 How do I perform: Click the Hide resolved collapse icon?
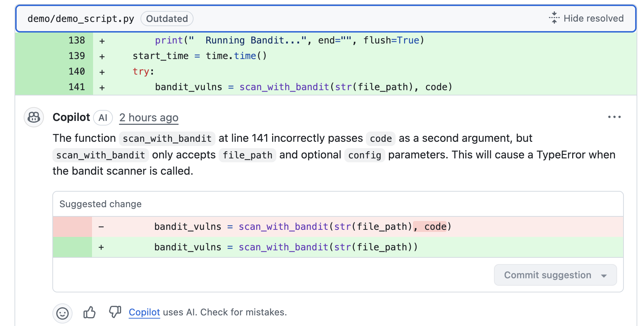coord(554,18)
